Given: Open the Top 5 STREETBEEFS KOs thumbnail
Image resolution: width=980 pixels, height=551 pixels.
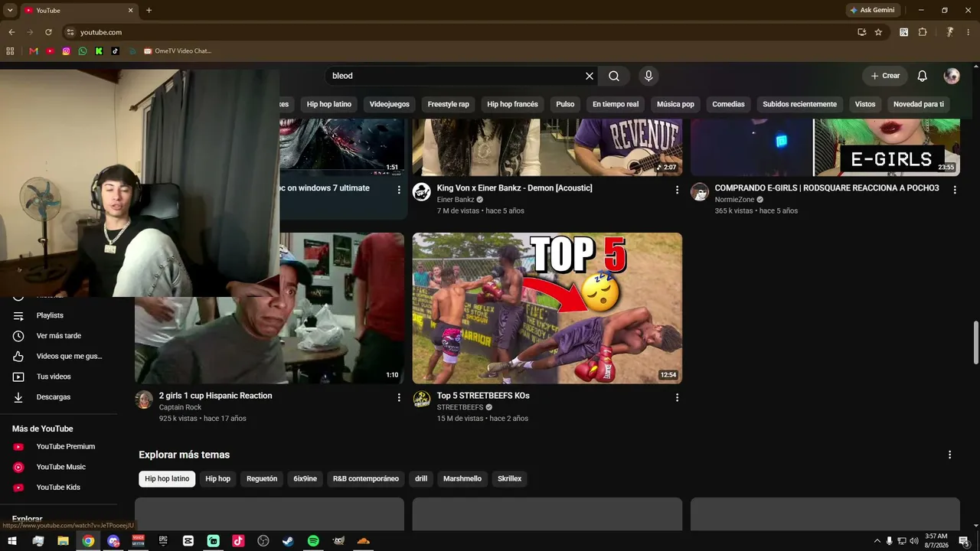Looking at the screenshot, I should pos(547,308).
